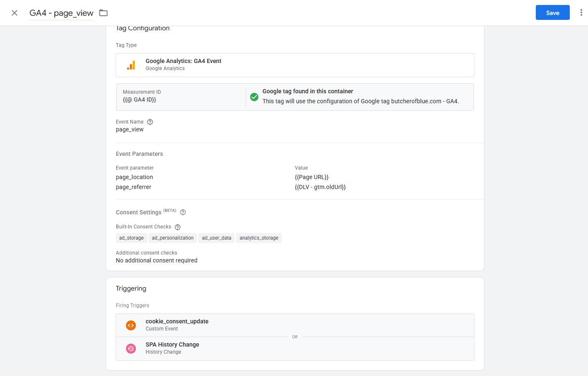Click the folder icon next to the tag name
588x376 pixels.
click(104, 13)
